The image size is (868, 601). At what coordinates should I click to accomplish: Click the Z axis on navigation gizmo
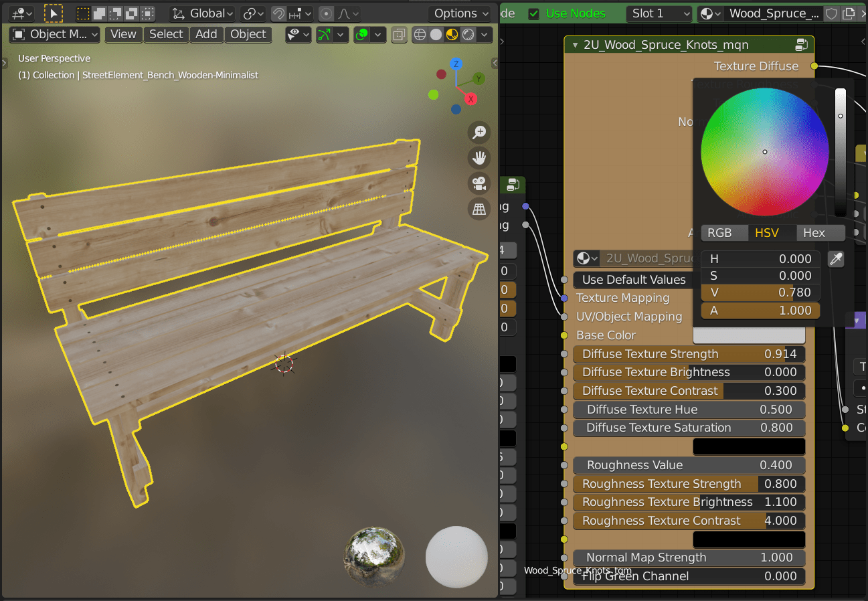click(x=456, y=64)
